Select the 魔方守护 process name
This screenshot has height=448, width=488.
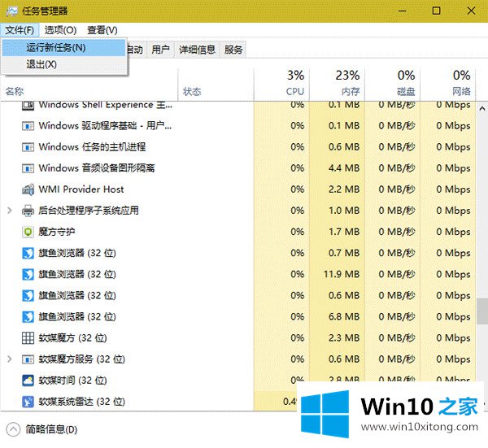(57, 232)
